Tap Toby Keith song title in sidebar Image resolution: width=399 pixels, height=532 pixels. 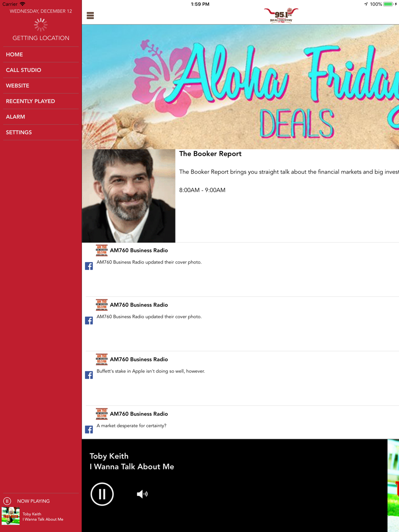[43, 519]
